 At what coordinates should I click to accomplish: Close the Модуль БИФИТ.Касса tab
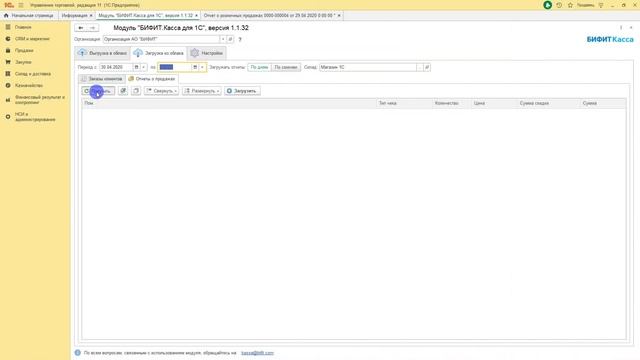pyautogui.click(x=196, y=16)
